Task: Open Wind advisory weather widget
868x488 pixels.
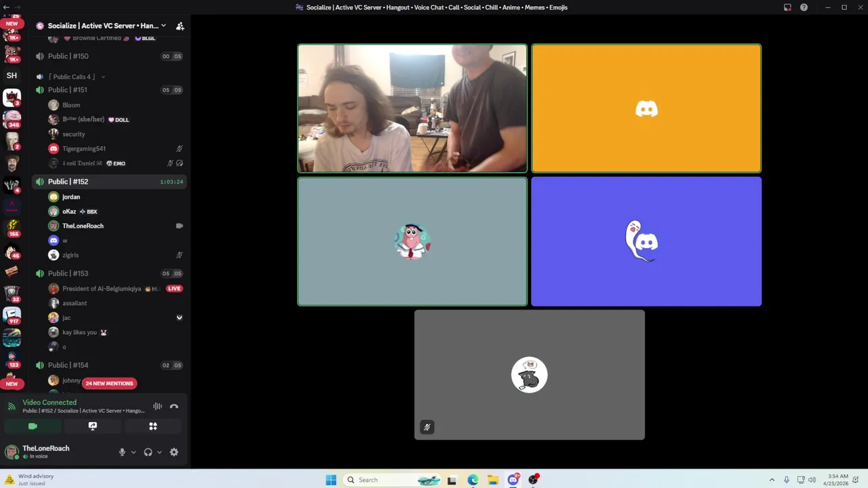Action: [31, 480]
